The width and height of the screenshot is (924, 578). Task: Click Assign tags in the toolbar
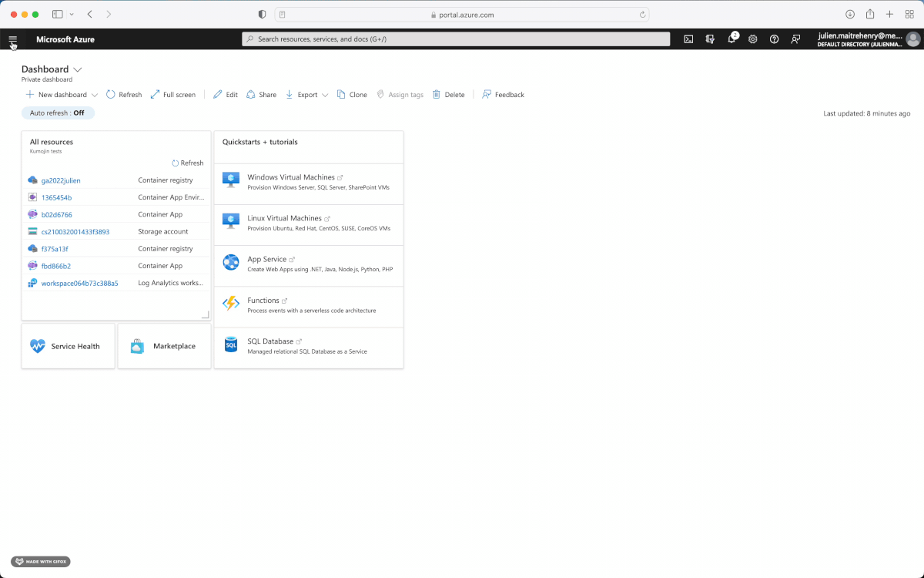(400, 95)
